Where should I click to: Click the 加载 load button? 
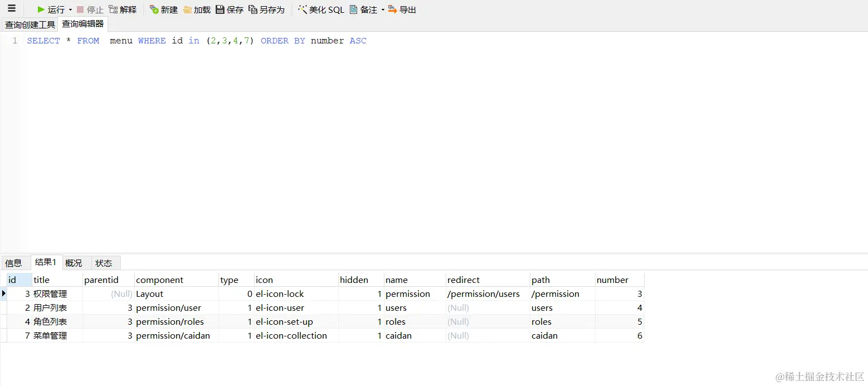coord(197,9)
